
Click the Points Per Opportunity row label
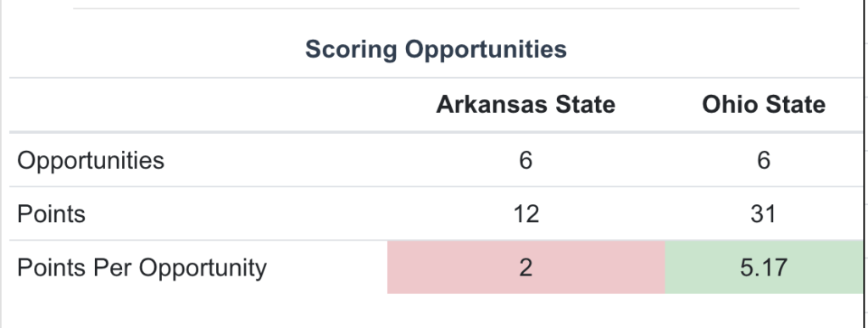(142, 268)
